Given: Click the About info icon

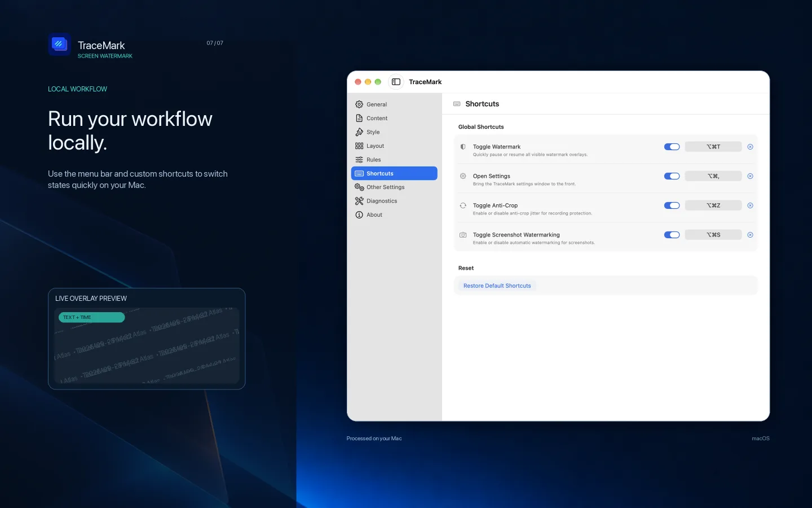Looking at the screenshot, I should click(x=359, y=214).
